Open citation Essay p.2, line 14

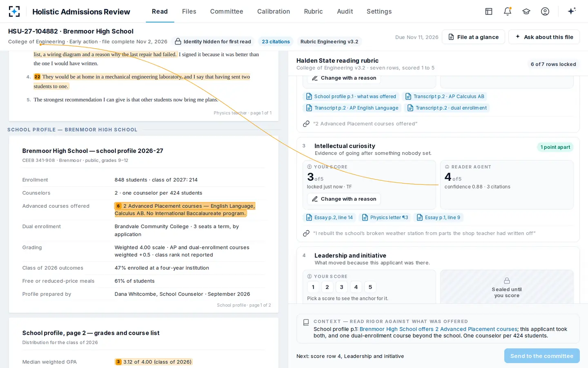coord(330,218)
